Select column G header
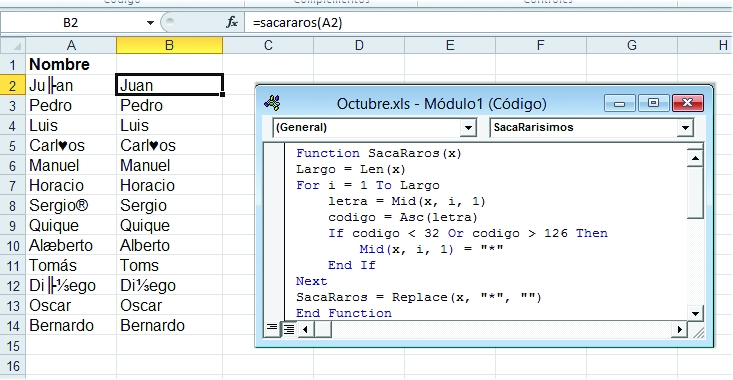Image resolution: width=733 pixels, height=380 pixels. click(632, 45)
